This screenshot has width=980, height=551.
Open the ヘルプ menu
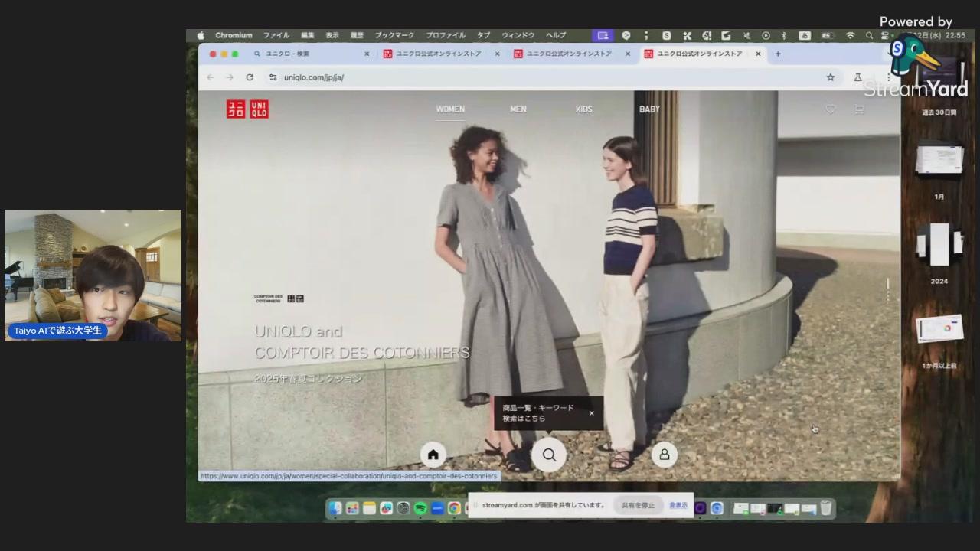pos(556,35)
